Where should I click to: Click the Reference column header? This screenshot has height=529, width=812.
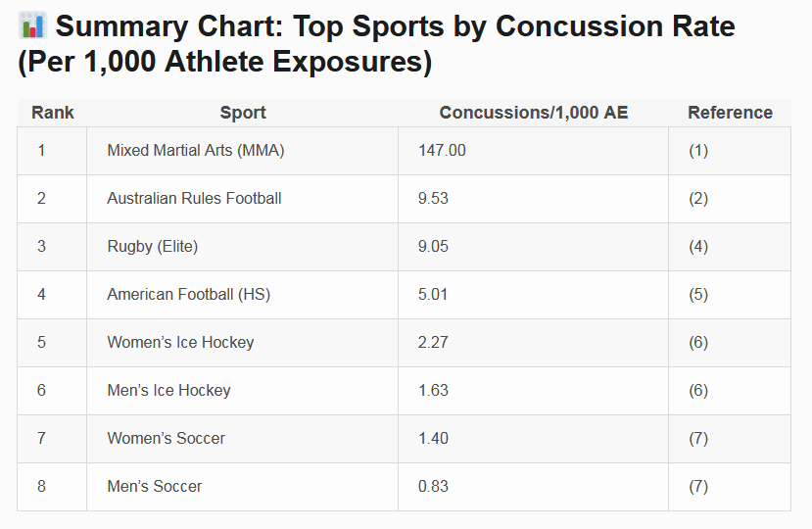point(730,113)
